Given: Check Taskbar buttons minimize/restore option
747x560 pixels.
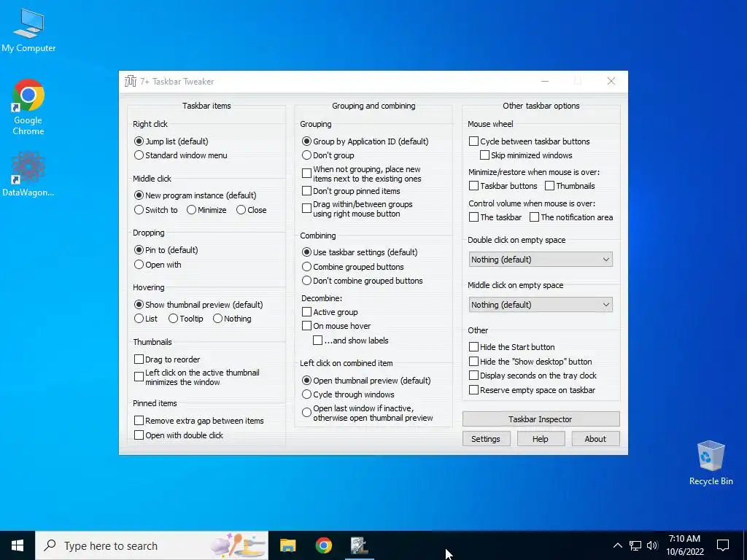Looking at the screenshot, I should (503, 186).
